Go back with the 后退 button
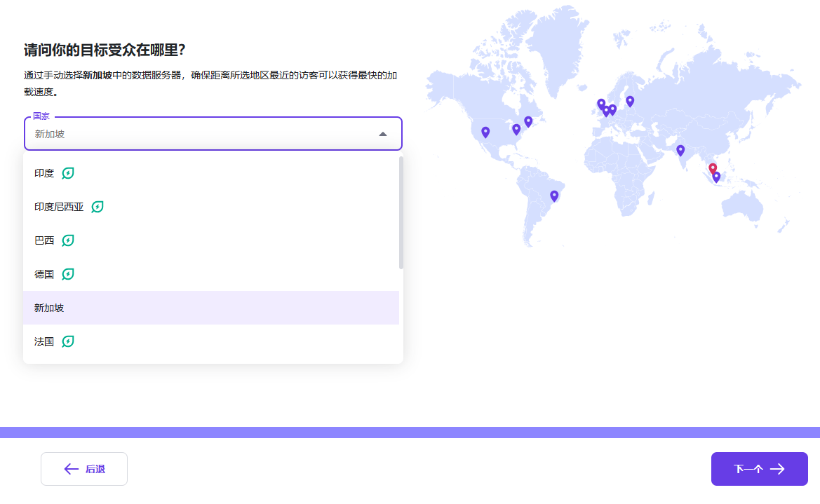Image resolution: width=820 pixels, height=504 pixels. point(84,469)
